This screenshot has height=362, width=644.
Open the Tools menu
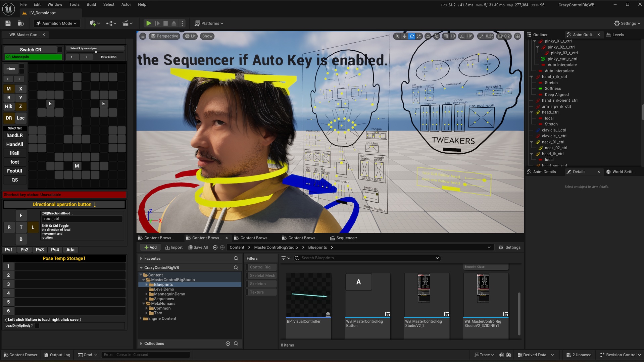click(74, 4)
